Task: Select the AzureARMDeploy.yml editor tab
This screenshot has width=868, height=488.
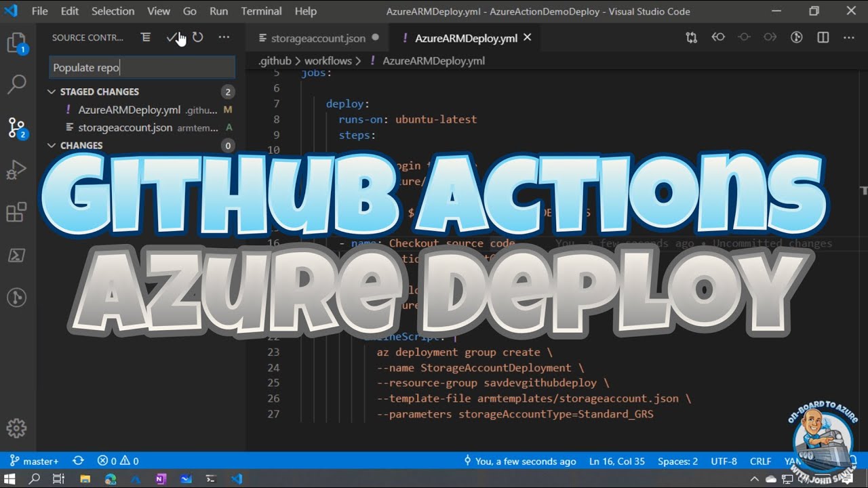Action: tap(466, 38)
